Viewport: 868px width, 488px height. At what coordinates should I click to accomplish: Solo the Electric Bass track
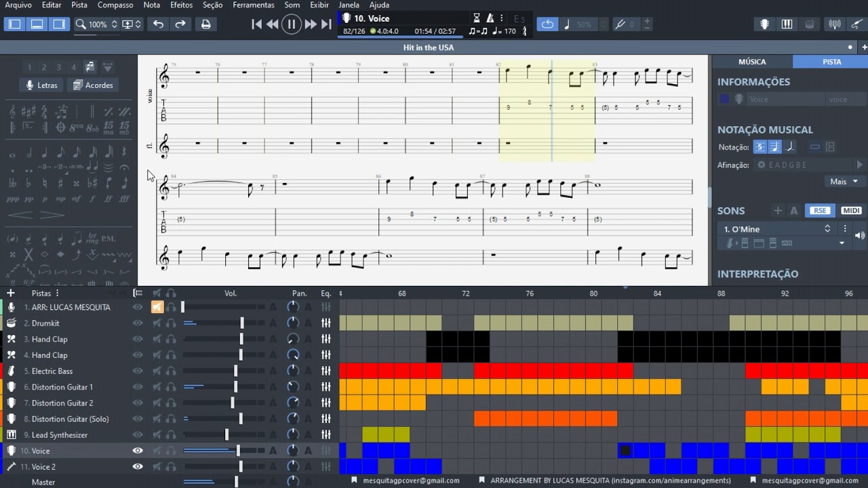[x=171, y=371]
